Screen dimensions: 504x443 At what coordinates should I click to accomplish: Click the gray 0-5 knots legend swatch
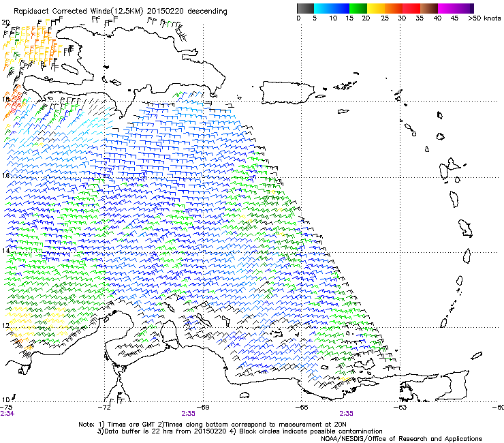(305, 8)
